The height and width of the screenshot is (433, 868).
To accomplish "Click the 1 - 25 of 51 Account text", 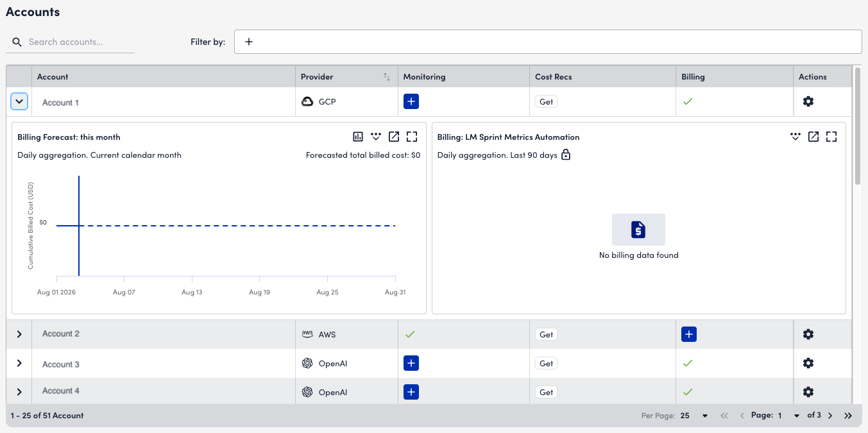I will (47, 416).
